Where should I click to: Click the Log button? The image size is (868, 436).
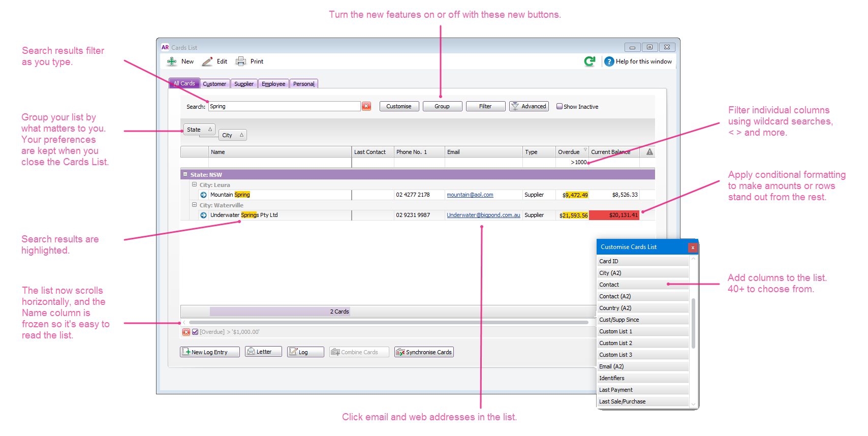(x=305, y=352)
